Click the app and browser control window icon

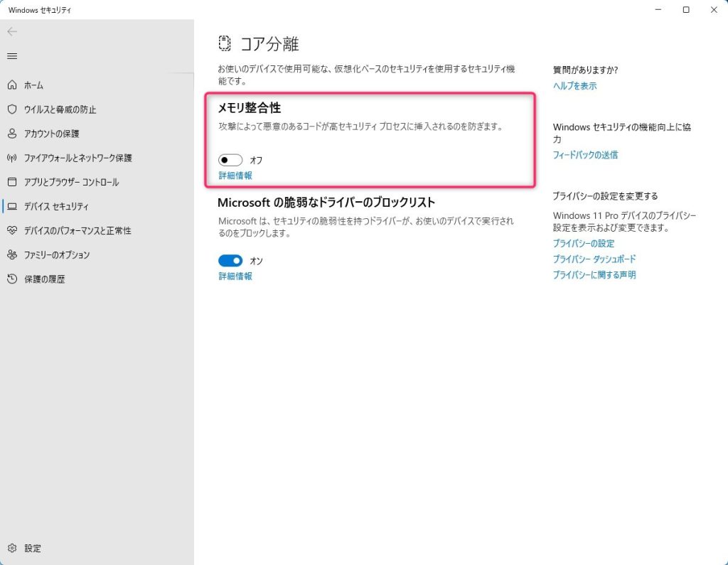coord(12,182)
